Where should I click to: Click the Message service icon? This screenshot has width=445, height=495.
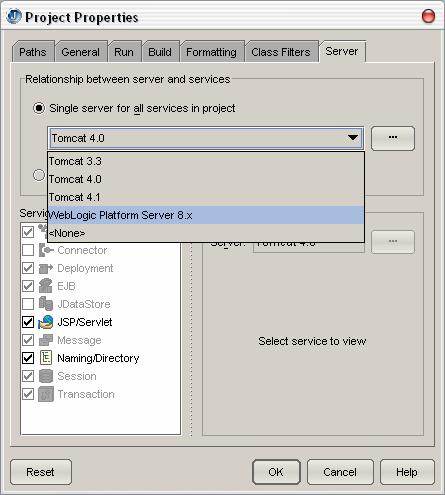[46, 340]
